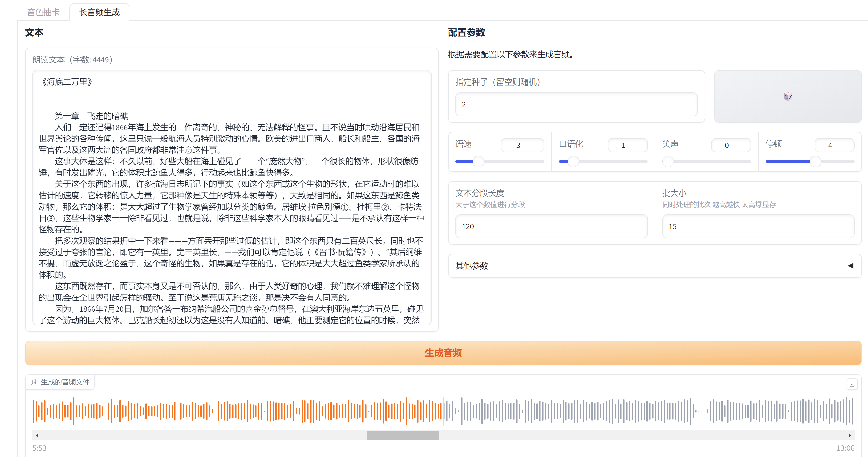The height and width of the screenshot is (457, 868).
Task: Click the 笑声 value box showing 0
Action: point(731,145)
